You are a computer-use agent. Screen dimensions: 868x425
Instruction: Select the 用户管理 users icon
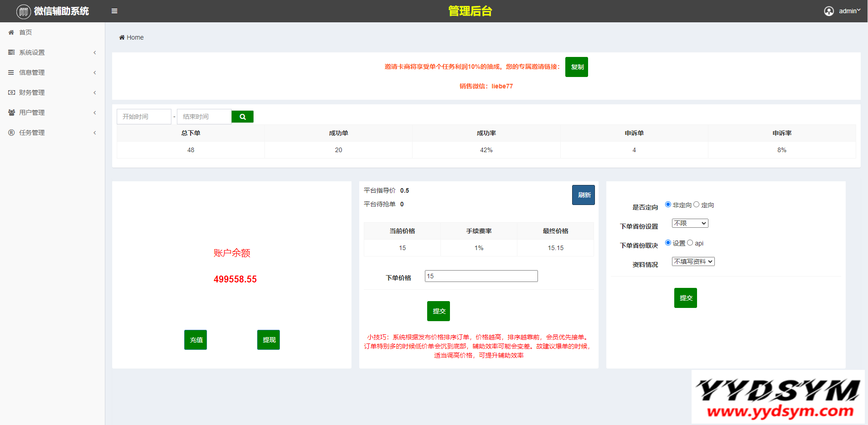[x=11, y=113]
